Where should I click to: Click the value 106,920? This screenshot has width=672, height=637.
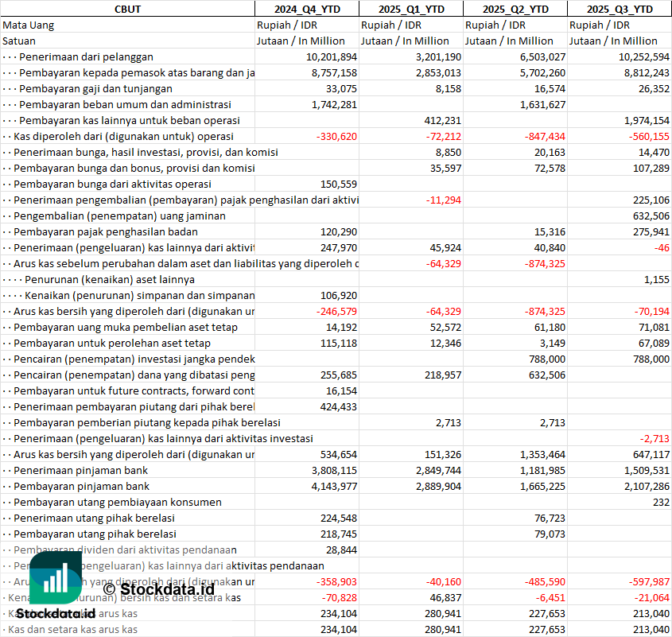(x=339, y=295)
